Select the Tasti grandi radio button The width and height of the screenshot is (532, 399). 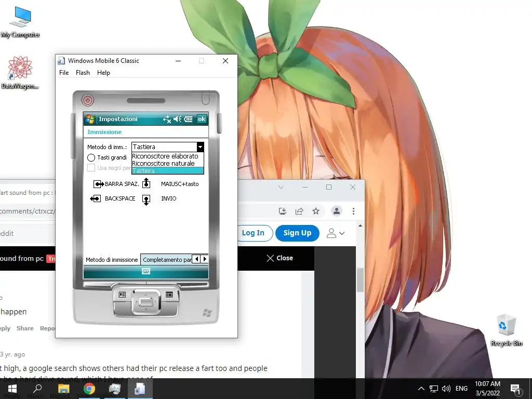coord(91,157)
